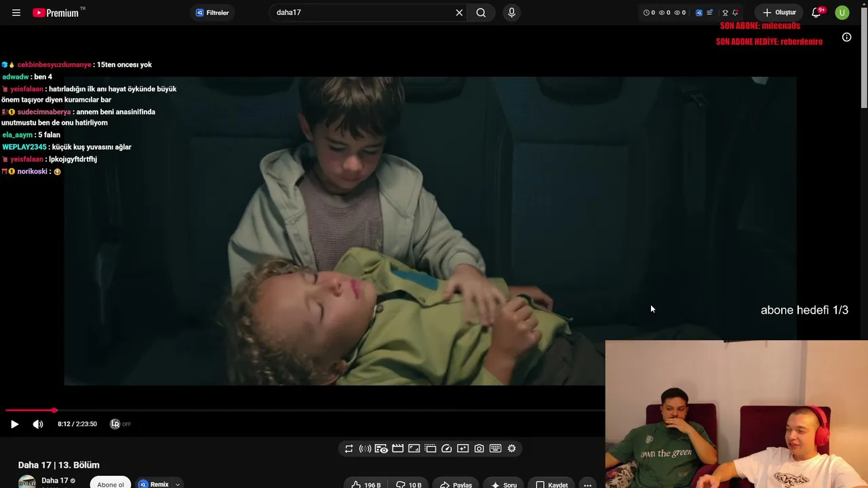Expand the Remix dropdown arrow

(178, 484)
